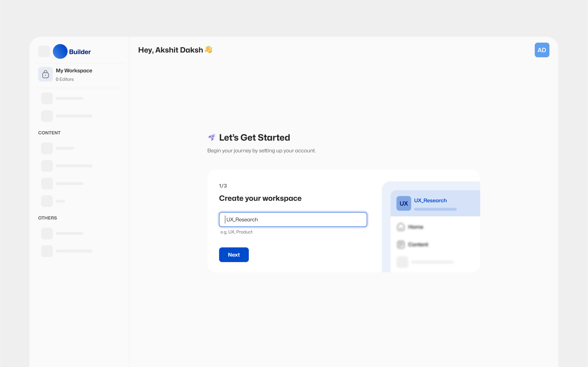Image resolution: width=588 pixels, height=367 pixels.
Task: Select the UX workspace avatar in the preview
Action: (403, 203)
